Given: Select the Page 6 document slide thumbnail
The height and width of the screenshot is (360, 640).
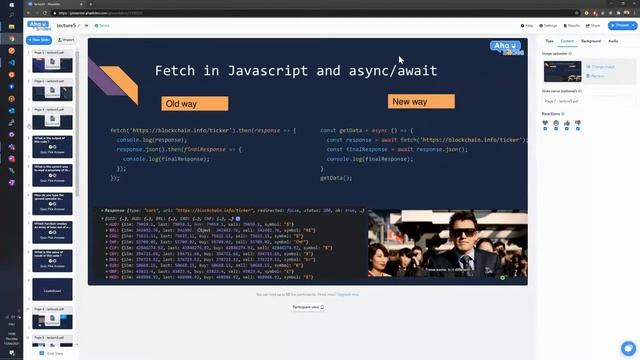Looking at the screenshot, I should 52,90.
